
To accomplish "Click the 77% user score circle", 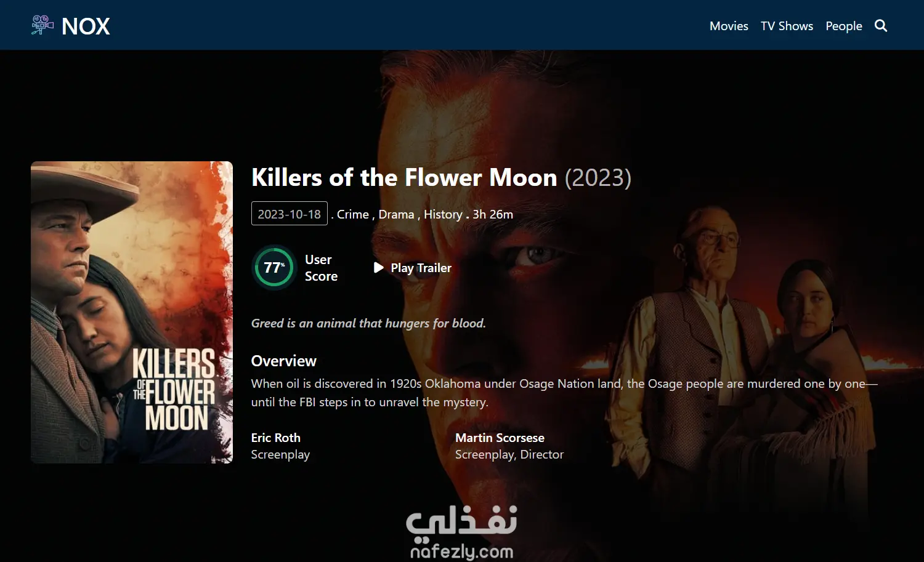I will [x=274, y=267].
